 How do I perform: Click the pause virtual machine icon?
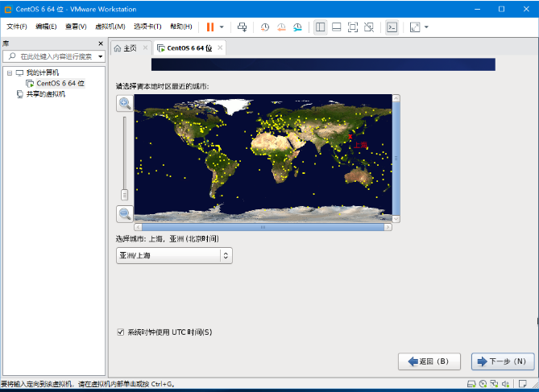coord(210,27)
